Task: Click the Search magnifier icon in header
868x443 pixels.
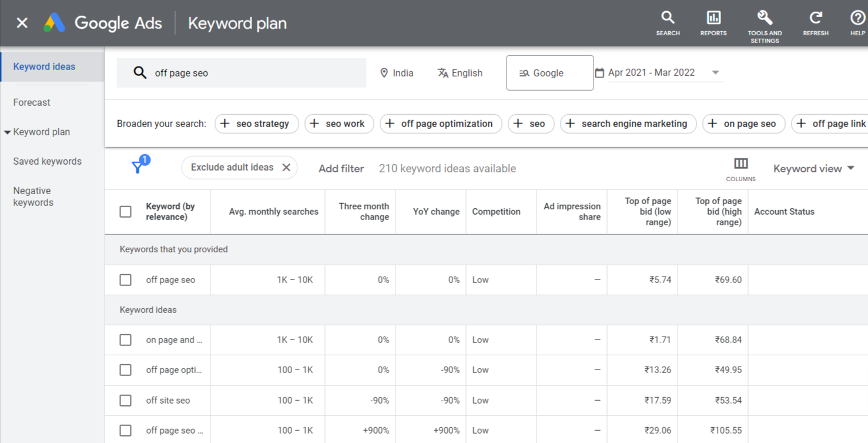Action: (668, 18)
